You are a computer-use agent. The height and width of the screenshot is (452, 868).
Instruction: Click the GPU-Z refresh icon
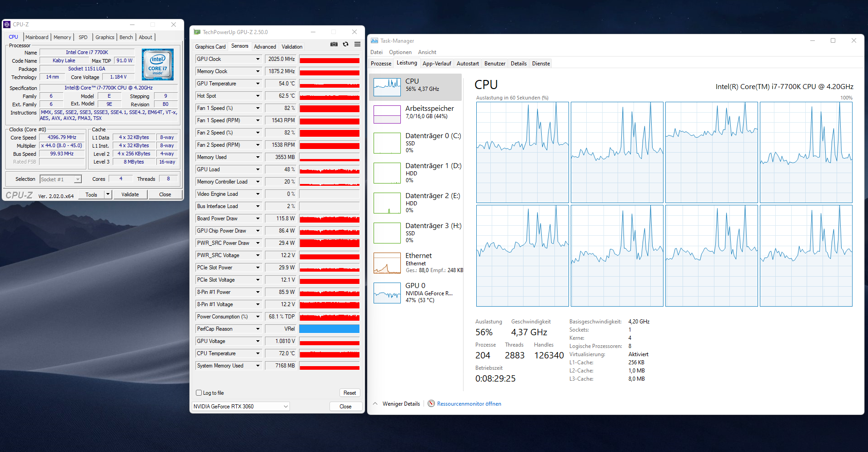[346, 44]
